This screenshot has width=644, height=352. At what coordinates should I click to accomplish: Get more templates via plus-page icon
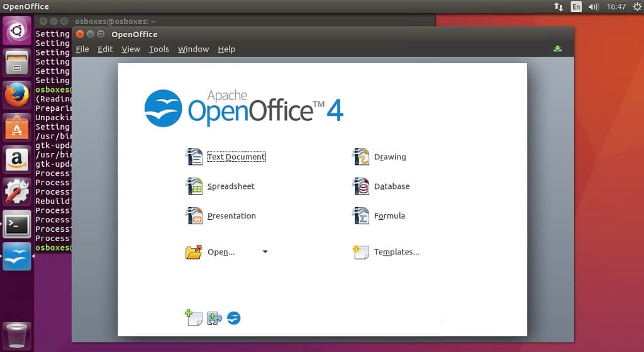(194, 318)
